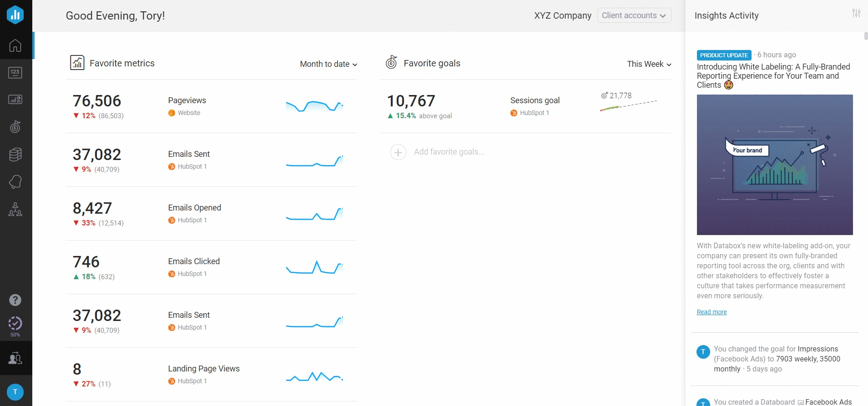Open the Metrics sidebar icon

coord(15,72)
